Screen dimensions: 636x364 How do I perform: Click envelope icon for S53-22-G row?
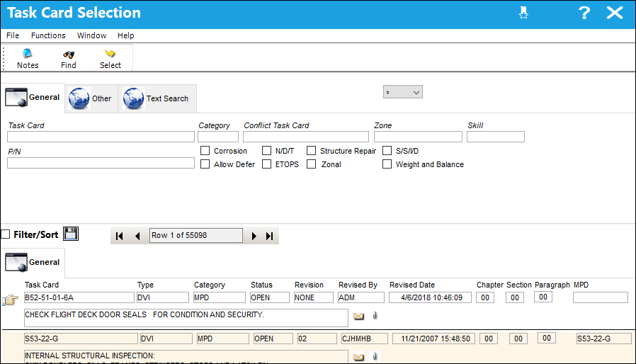click(x=358, y=357)
